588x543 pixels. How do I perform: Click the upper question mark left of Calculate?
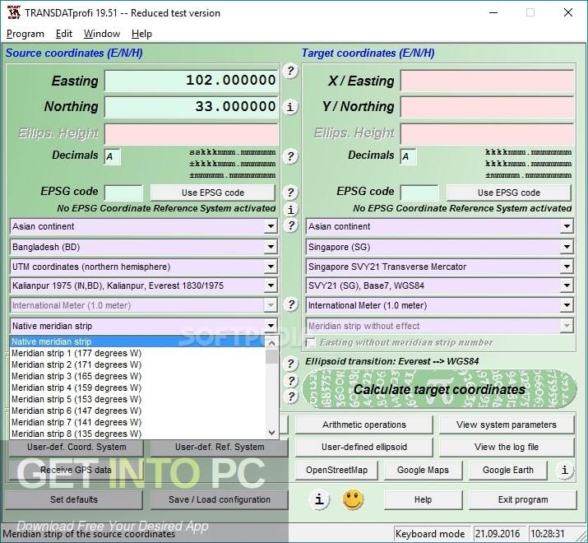[x=290, y=381]
